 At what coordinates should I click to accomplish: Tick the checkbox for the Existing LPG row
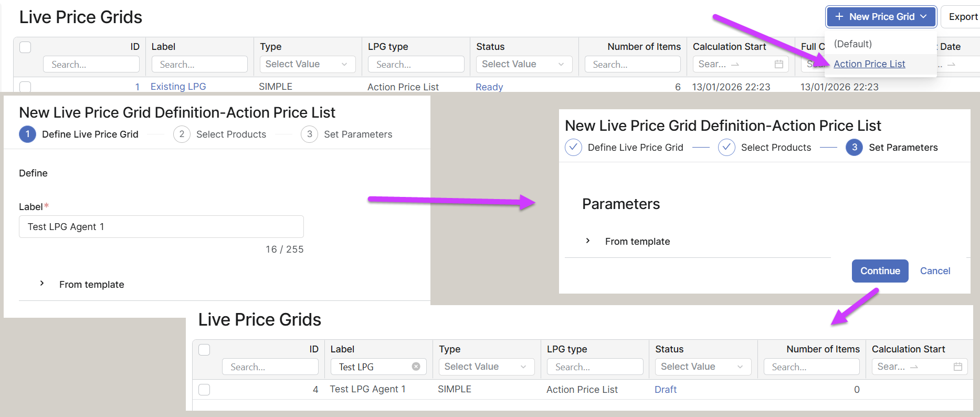[x=25, y=87]
